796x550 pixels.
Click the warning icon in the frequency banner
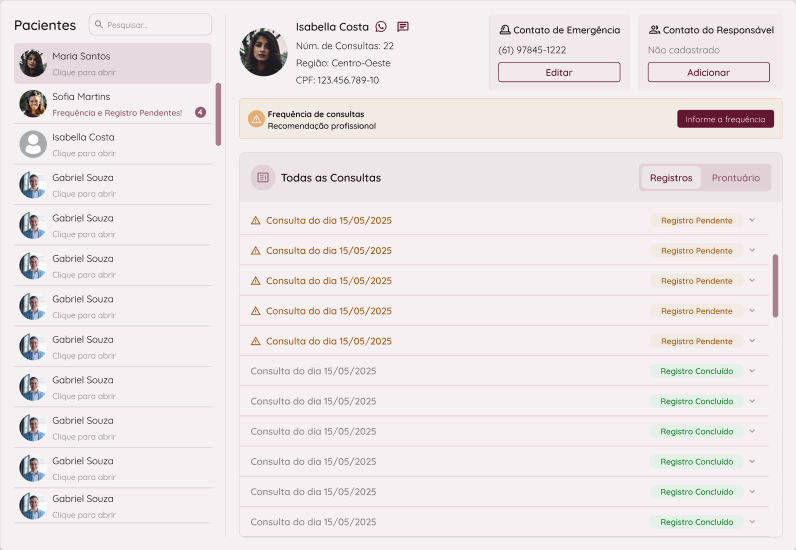pos(256,119)
